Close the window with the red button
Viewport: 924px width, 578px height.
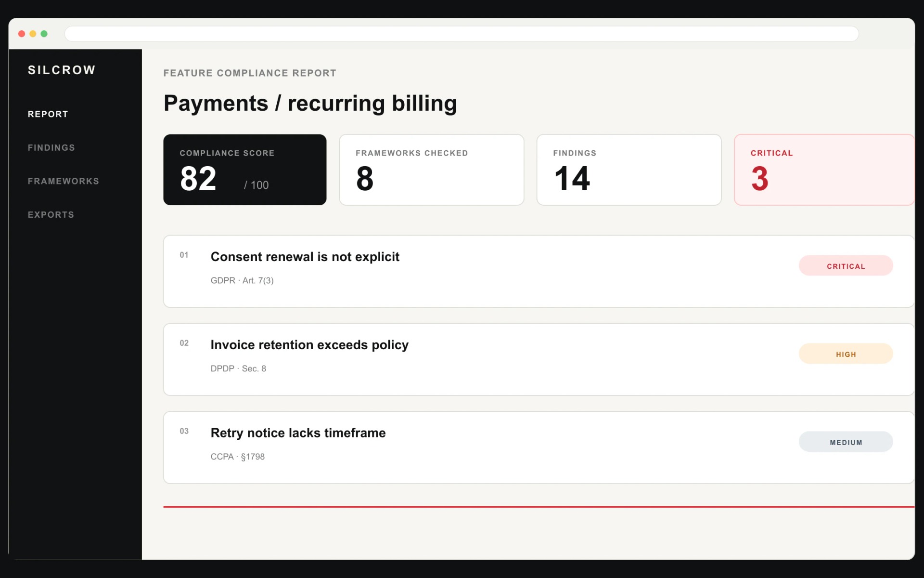coord(22,34)
